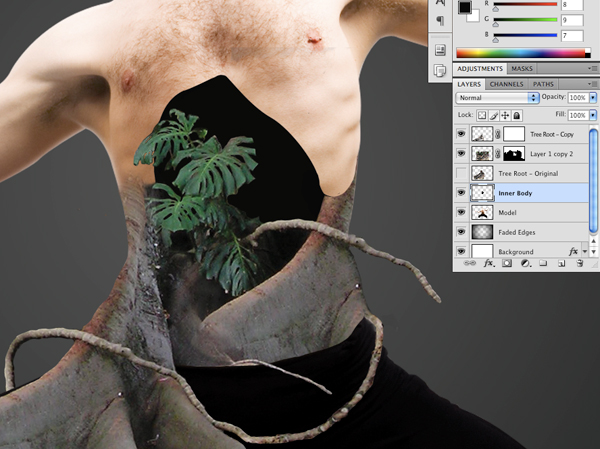Hide the Model layer
The width and height of the screenshot is (600, 449).
(x=461, y=212)
